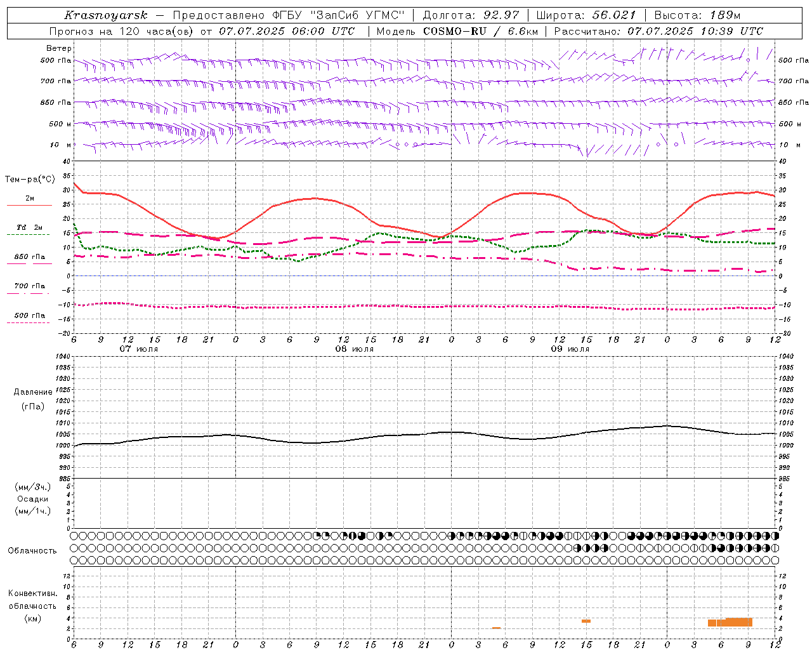This screenshot has width=812, height=650.
Task: Click the '09 июля' date label
Action: coord(570,349)
